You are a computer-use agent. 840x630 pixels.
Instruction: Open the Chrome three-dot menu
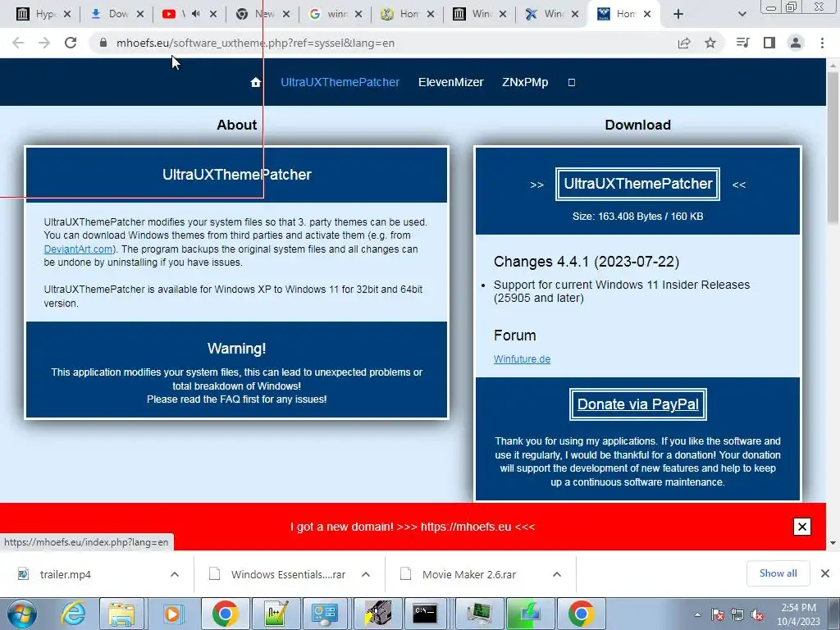pos(822,43)
